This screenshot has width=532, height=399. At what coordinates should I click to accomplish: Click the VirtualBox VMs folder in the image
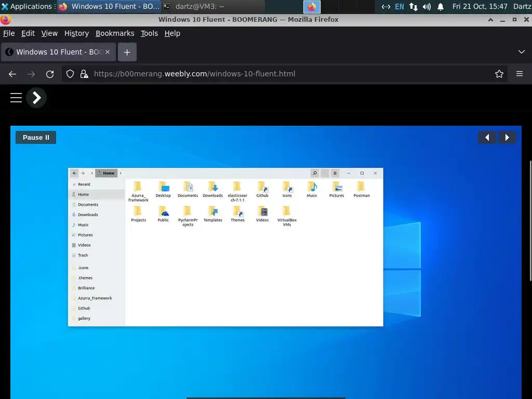tap(287, 216)
